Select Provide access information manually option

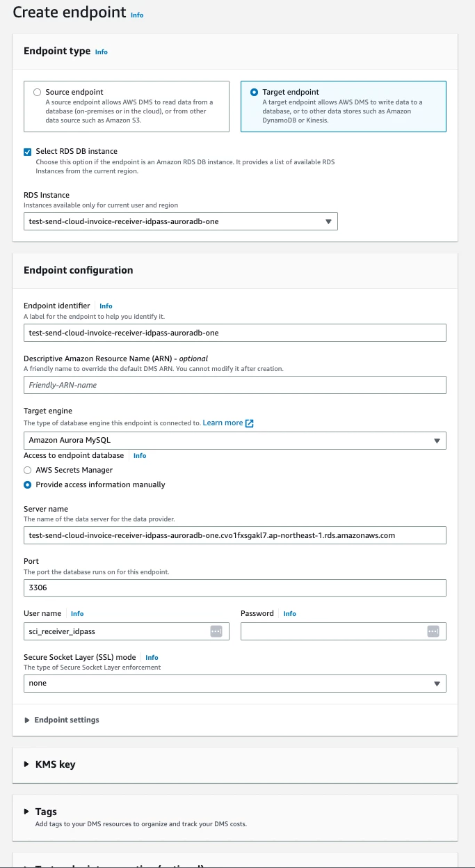pos(28,484)
